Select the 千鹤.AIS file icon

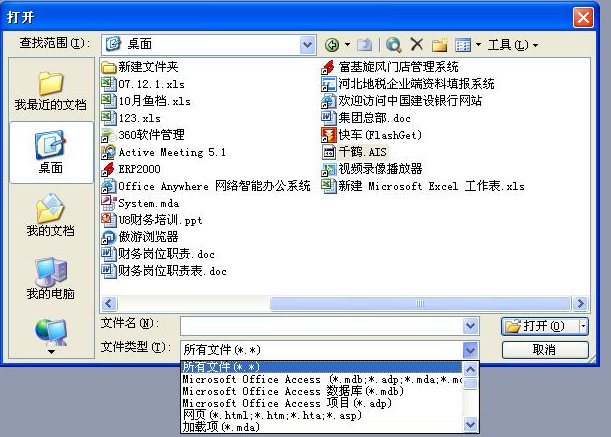[x=328, y=152]
